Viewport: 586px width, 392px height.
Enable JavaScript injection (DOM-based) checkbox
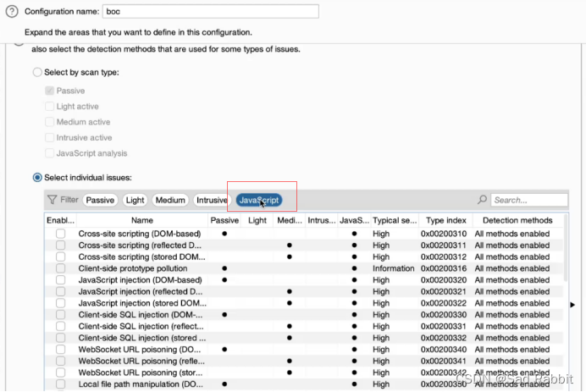60,280
